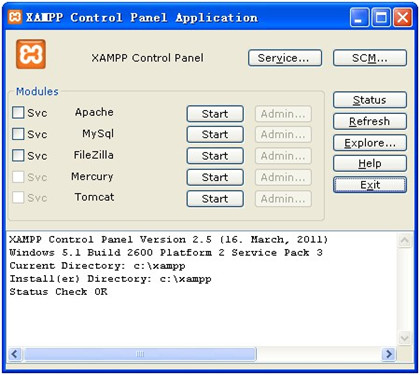This screenshot has width=420, height=375.
Task: Click the Admin... button for Apache
Action: 283,114
